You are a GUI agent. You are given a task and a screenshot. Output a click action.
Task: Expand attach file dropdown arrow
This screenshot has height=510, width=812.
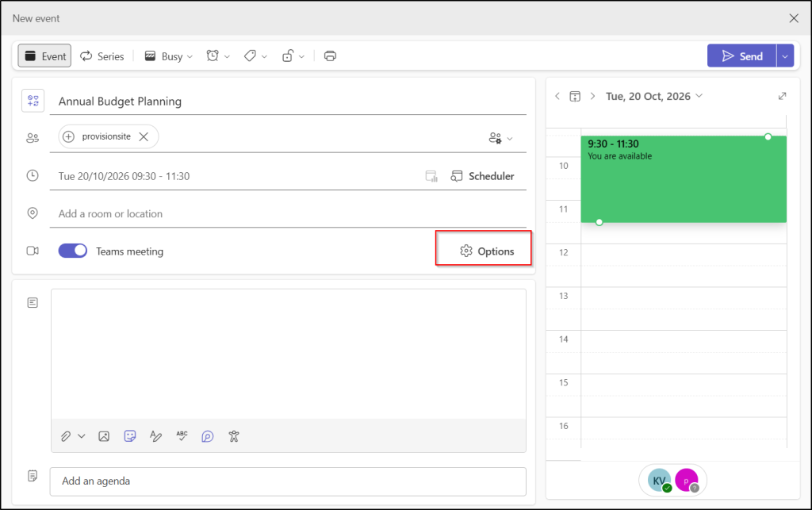pos(82,436)
